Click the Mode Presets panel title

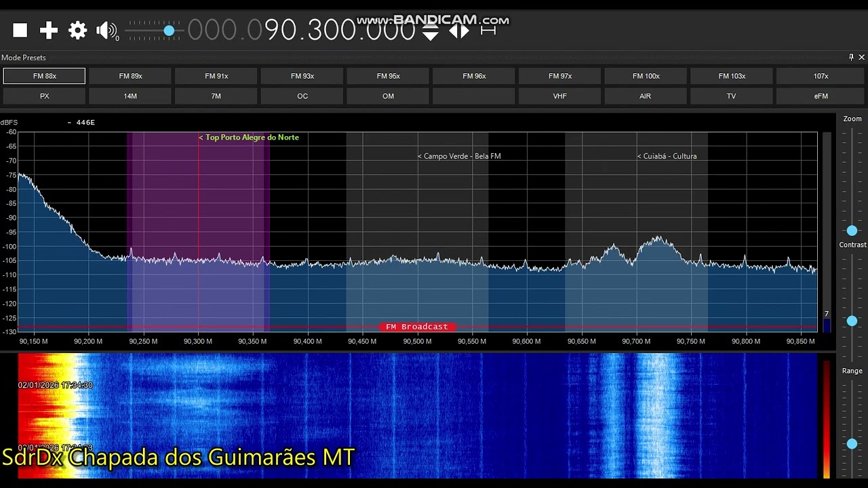pyautogui.click(x=24, y=58)
